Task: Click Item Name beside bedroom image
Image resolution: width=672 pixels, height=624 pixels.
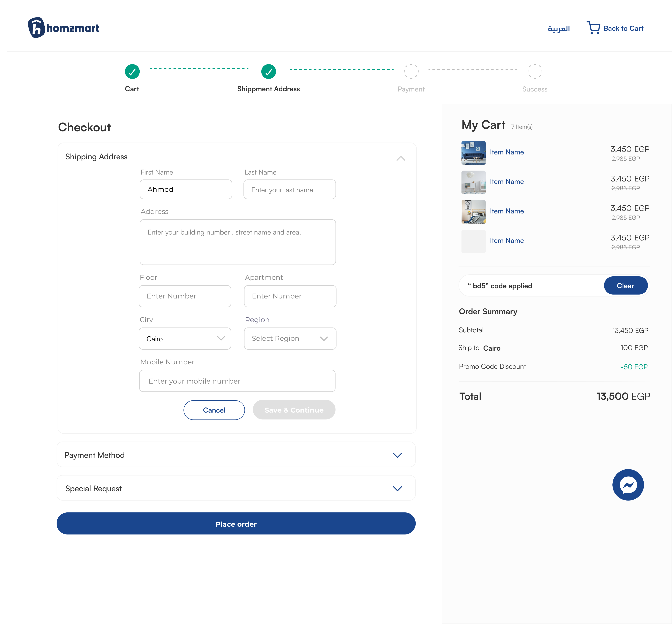Action: click(x=507, y=211)
